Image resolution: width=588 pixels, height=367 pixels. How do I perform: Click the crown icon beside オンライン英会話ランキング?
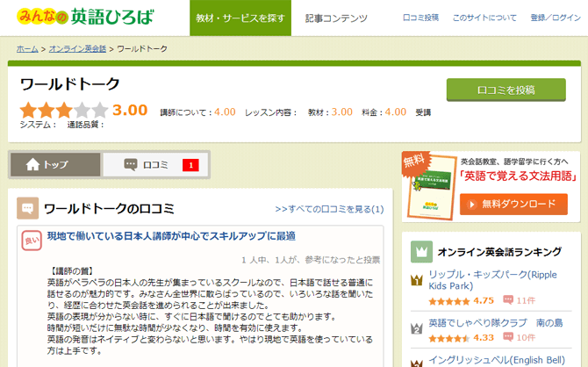point(421,252)
